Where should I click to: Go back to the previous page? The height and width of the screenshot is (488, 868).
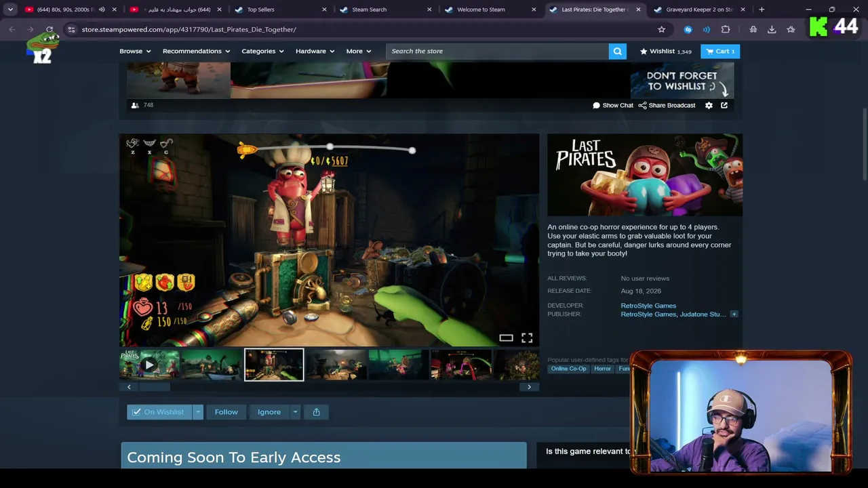(12, 29)
